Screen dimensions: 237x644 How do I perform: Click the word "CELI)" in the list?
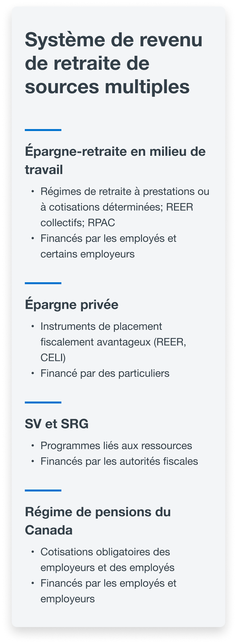53,358
